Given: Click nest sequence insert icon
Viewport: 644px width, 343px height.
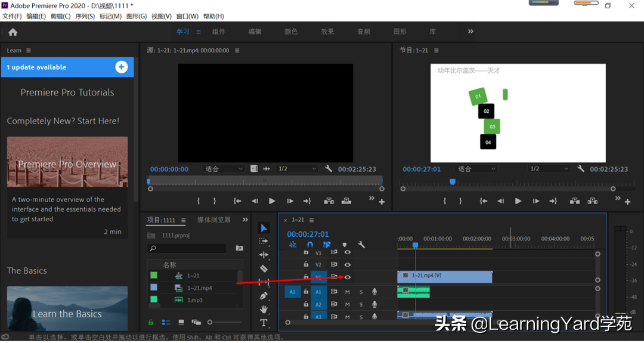Looking at the screenshot, I should click(293, 245).
